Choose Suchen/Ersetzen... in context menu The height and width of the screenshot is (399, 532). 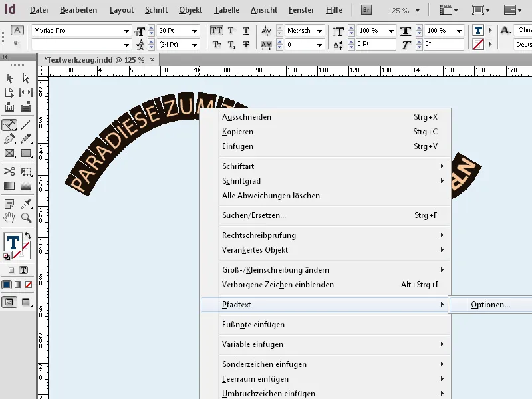point(326,215)
